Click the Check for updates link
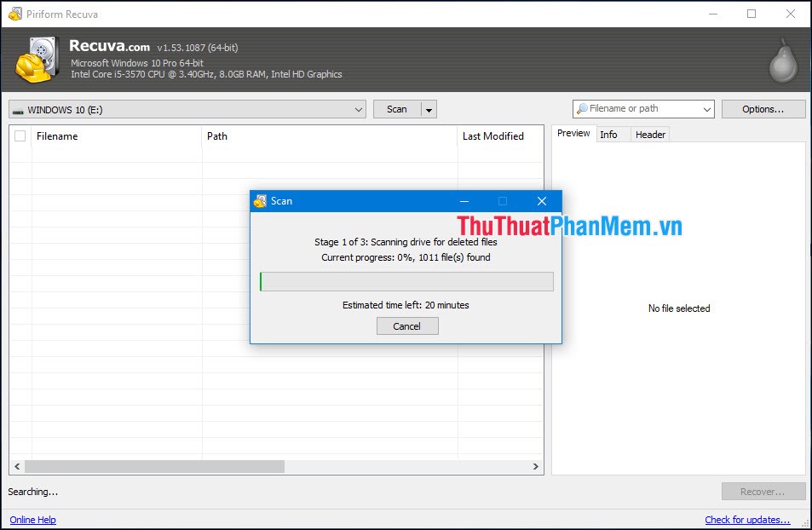This screenshot has height=530, width=812. [x=747, y=520]
